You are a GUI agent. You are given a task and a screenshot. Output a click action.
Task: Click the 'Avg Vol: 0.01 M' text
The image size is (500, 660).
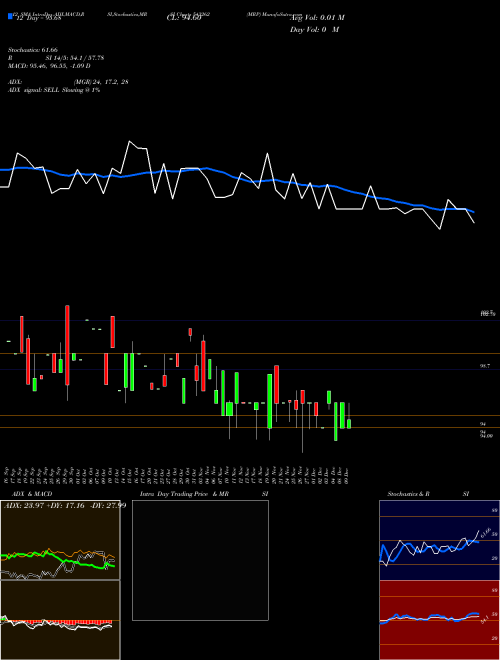pos(317,18)
